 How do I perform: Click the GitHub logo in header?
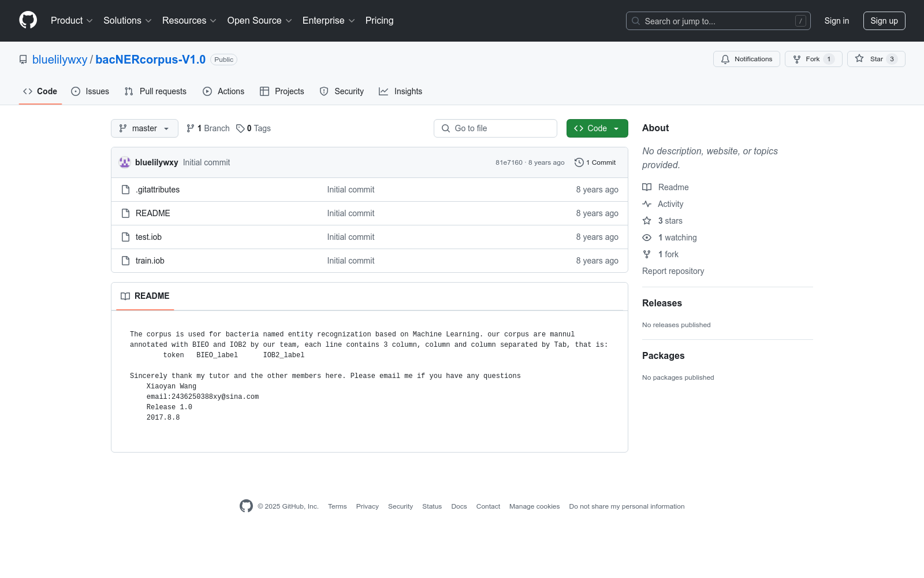tap(28, 20)
